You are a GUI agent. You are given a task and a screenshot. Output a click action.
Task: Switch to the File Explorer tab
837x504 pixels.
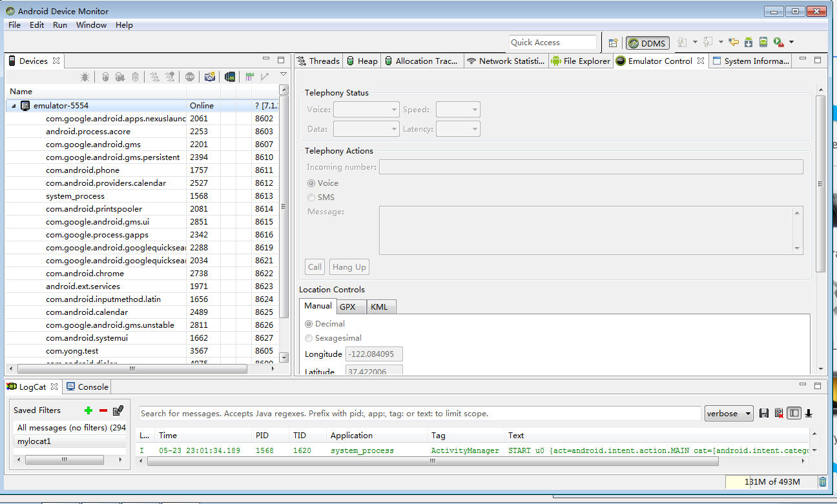point(580,61)
